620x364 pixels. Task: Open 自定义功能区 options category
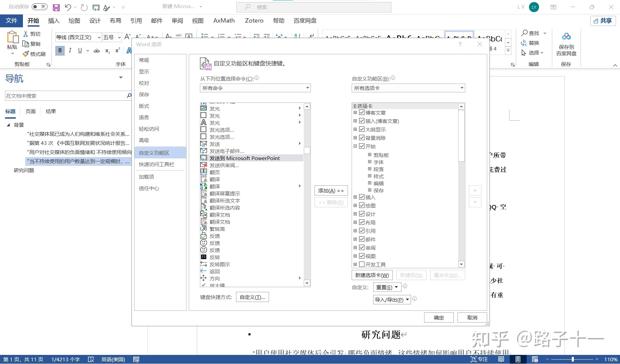(x=160, y=153)
